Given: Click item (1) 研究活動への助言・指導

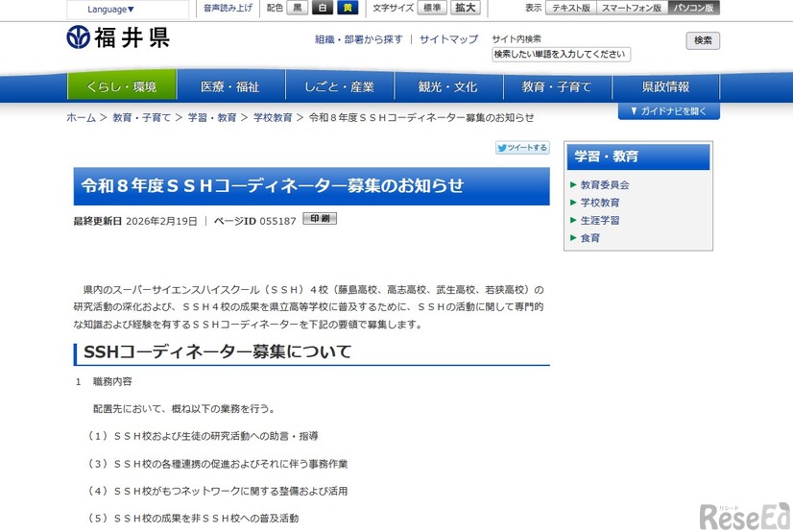Looking at the screenshot, I should pyautogui.click(x=202, y=436).
